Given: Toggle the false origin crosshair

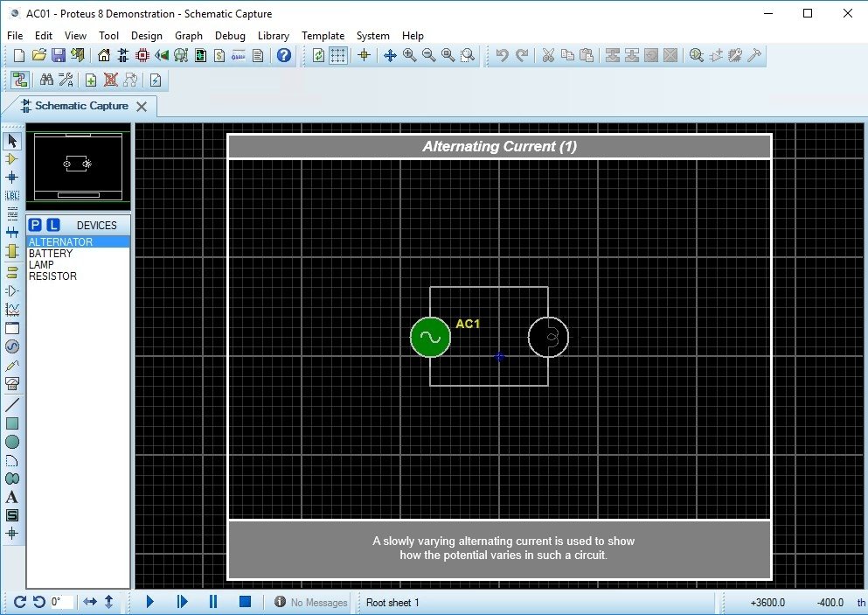Looking at the screenshot, I should pyautogui.click(x=364, y=55).
